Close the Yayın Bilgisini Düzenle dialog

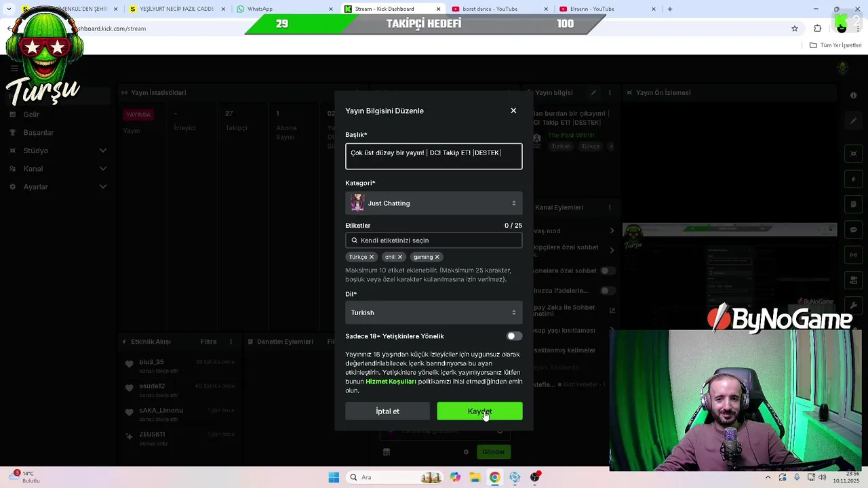513,110
